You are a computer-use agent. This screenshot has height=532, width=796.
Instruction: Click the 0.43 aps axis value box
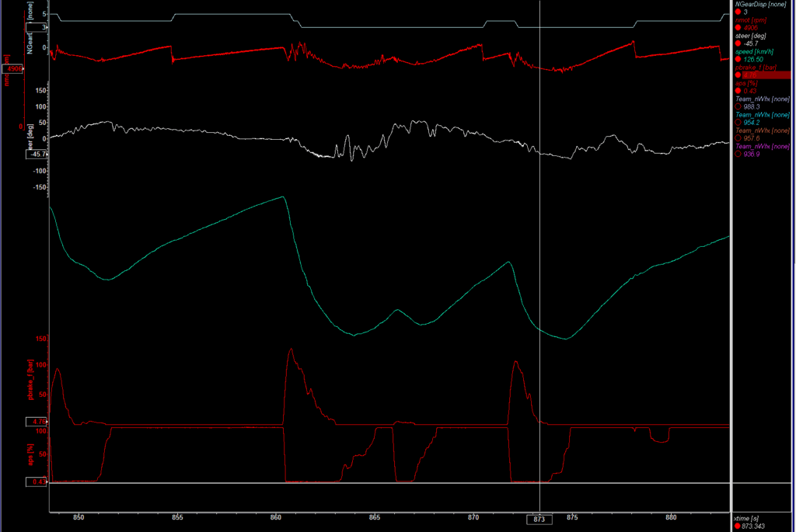37,482
